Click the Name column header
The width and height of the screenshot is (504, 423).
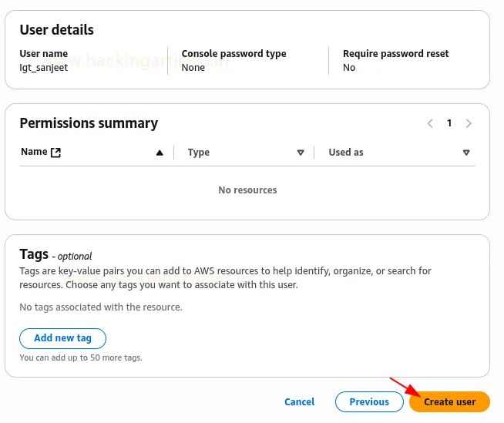click(x=34, y=152)
